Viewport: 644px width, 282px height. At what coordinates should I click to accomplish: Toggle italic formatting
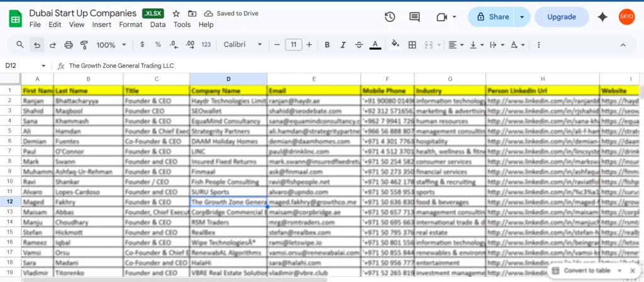(x=343, y=45)
